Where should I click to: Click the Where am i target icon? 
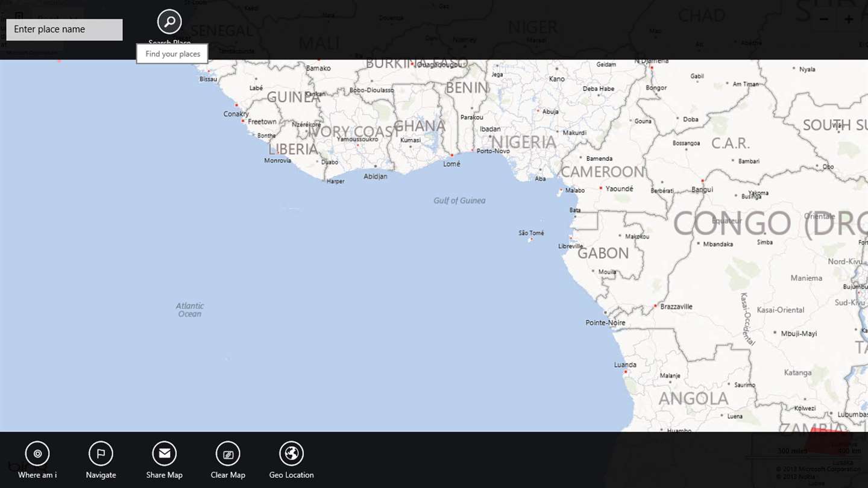click(x=37, y=454)
